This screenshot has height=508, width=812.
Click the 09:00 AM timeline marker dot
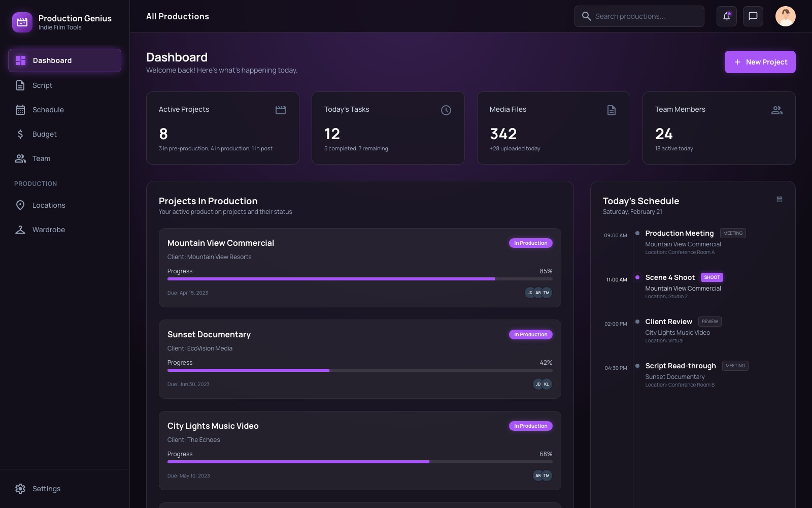click(x=637, y=233)
